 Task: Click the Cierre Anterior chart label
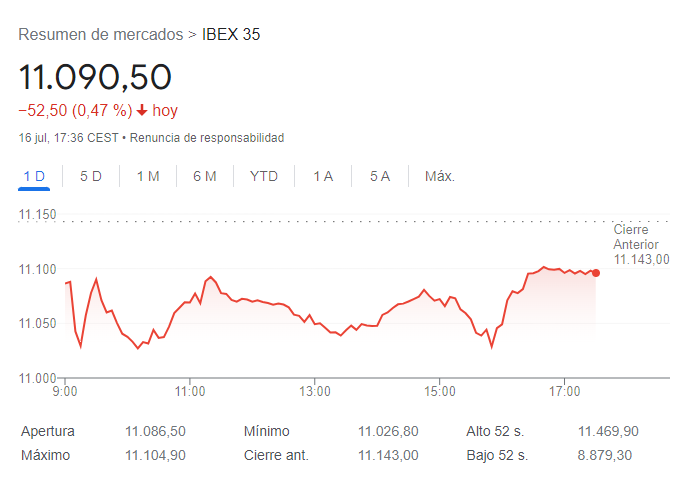(x=640, y=244)
